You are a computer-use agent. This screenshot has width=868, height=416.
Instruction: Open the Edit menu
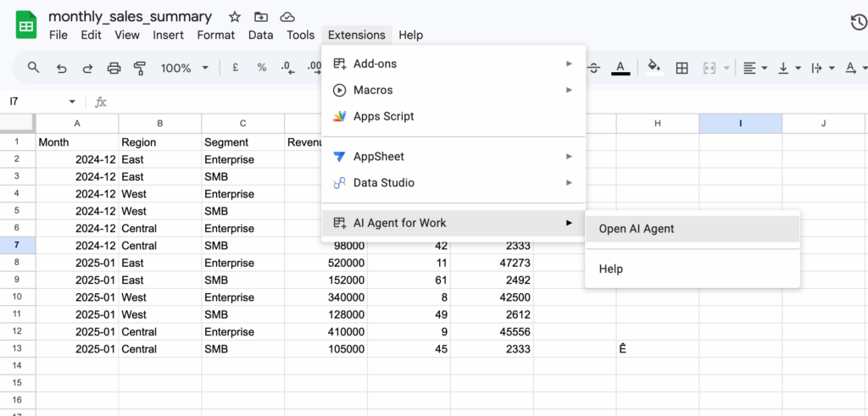click(92, 35)
